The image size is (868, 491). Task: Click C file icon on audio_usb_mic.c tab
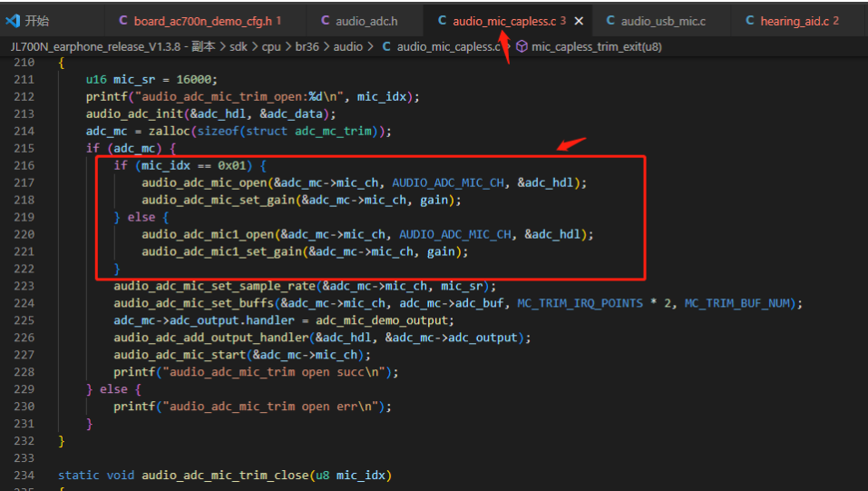click(x=610, y=21)
